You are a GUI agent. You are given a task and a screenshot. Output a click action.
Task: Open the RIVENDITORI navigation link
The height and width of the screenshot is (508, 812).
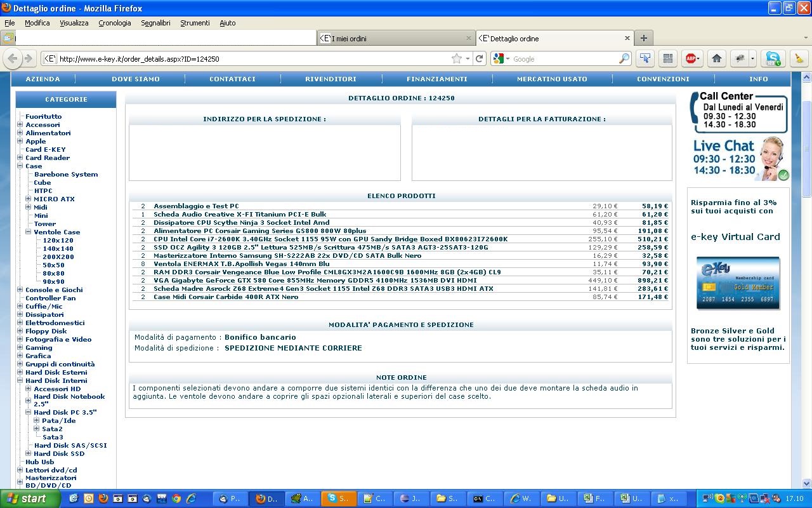click(331, 79)
